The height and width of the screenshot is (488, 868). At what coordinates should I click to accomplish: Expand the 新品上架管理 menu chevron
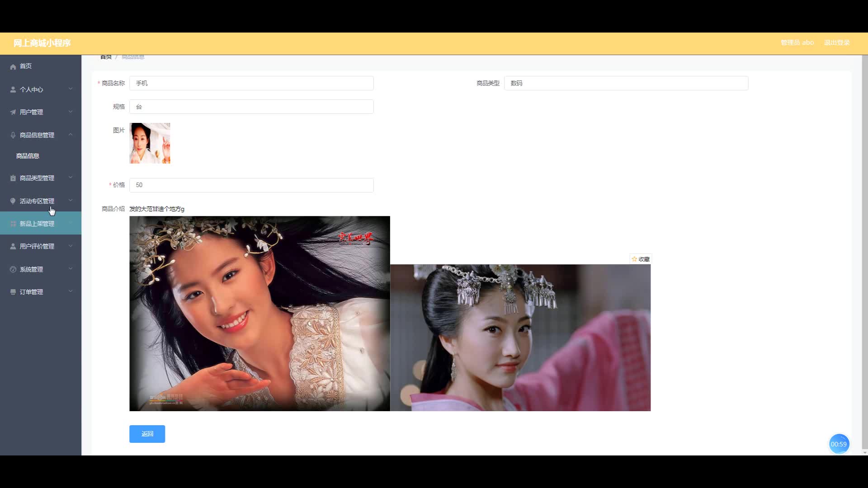pyautogui.click(x=71, y=223)
